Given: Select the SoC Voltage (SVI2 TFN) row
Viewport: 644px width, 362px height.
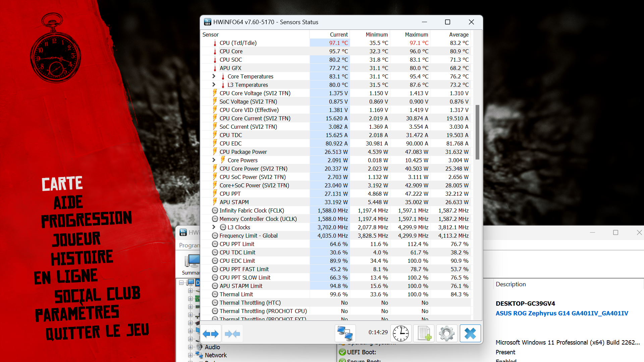Looking at the screenshot, I should pos(335,102).
